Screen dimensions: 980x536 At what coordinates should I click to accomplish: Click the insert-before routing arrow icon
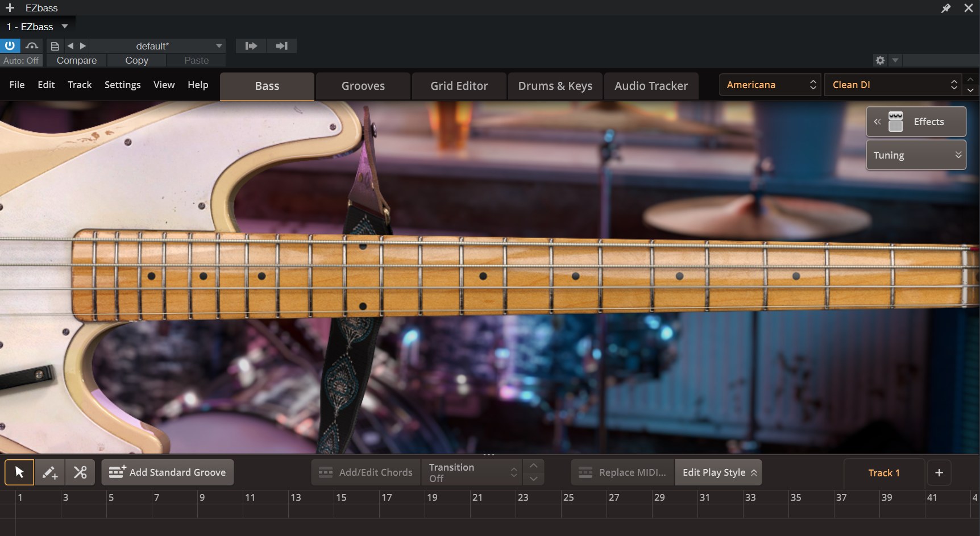pyautogui.click(x=251, y=46)
